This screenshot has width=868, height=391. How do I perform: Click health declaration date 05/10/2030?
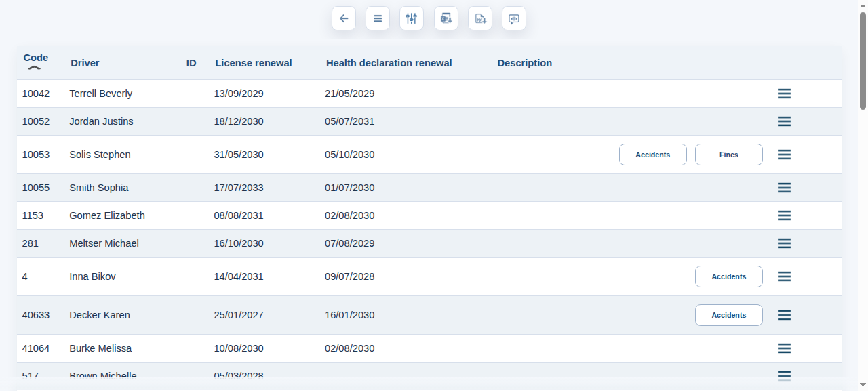pyautogui.click(x=350, y=155)
